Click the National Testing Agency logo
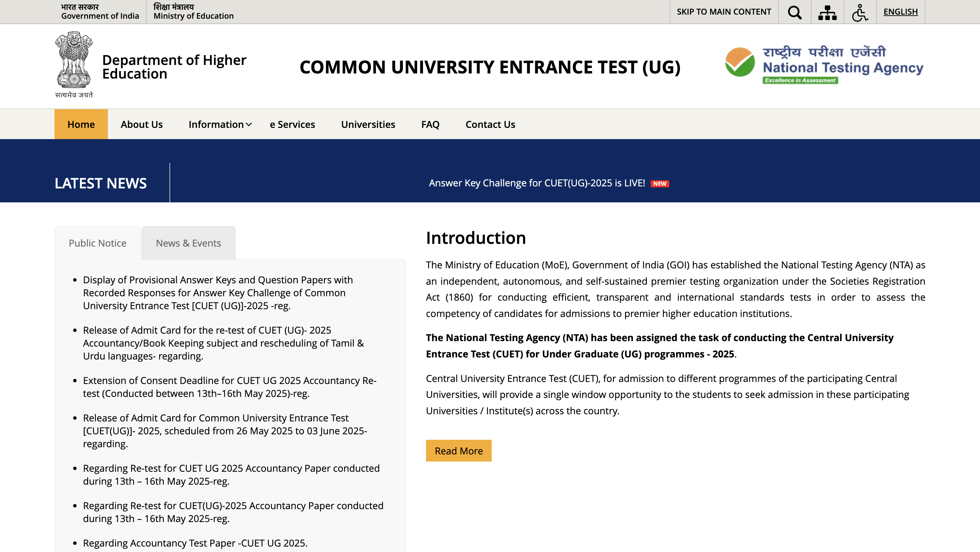The width and height of the screenshot is (980, 552). (824, 65)
